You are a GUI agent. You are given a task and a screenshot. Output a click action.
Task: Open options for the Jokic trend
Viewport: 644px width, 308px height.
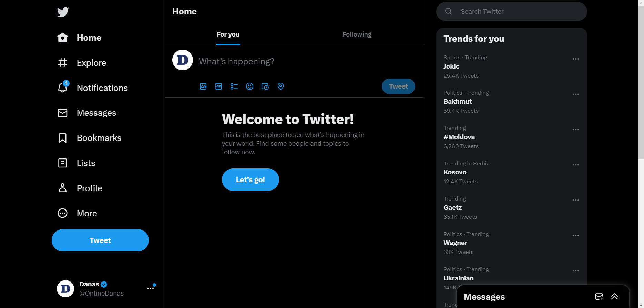click(575, 59)
